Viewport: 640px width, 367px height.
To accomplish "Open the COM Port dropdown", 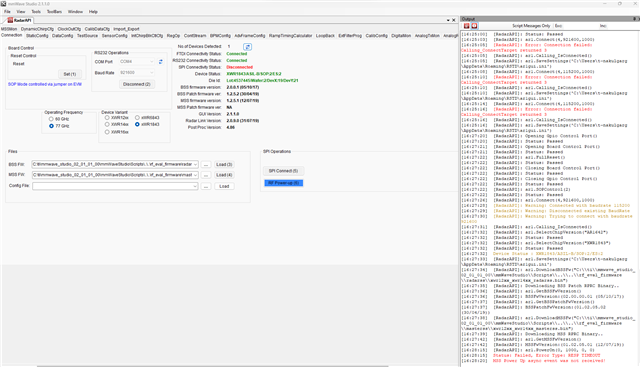I will click(x=152, y=62).
